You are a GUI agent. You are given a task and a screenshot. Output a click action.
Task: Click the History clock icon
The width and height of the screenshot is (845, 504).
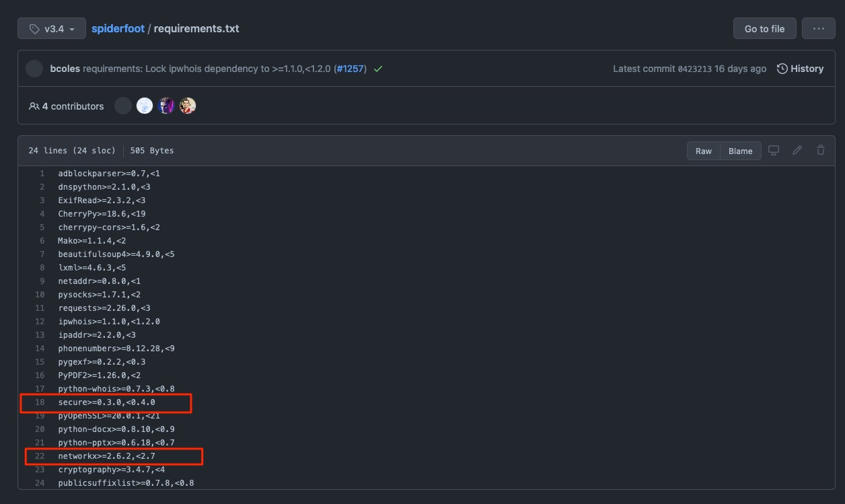point(781,68)
